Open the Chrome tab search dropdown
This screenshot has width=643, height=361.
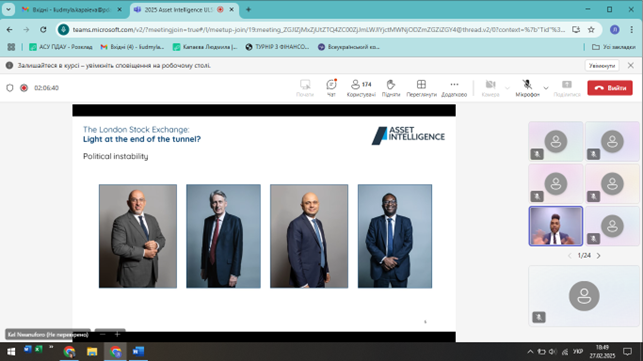8,9
